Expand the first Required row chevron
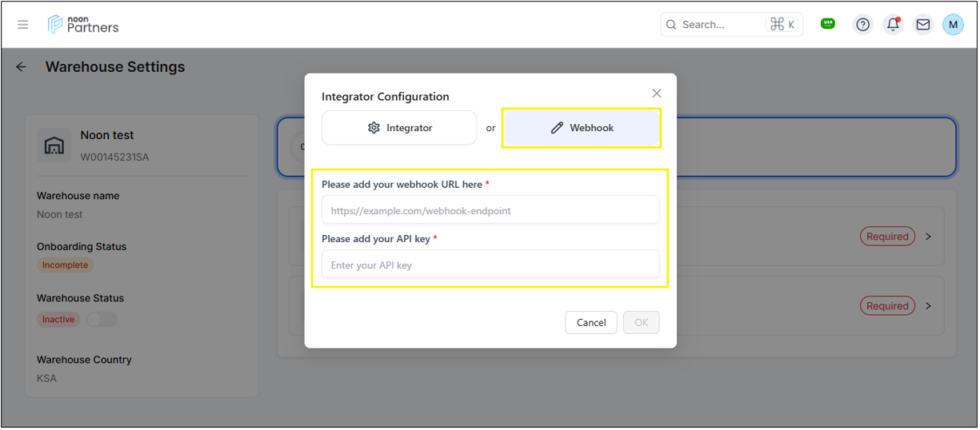The image size is (980, 430). point(928,237)
